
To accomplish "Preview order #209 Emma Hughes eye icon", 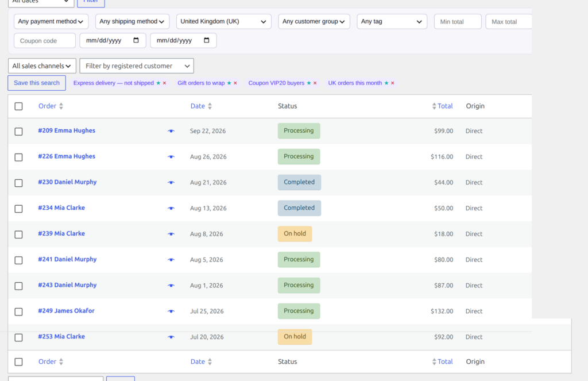I will point(171,131).
